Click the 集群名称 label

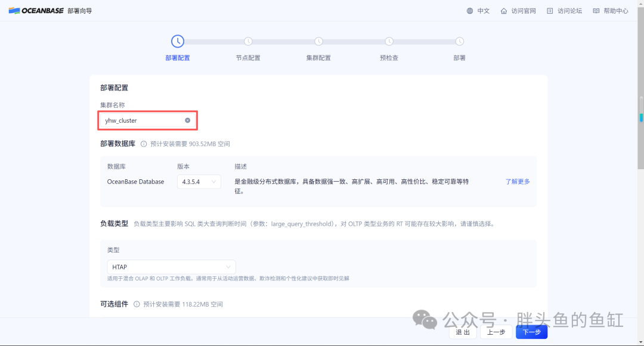click(x=113, y=105)
